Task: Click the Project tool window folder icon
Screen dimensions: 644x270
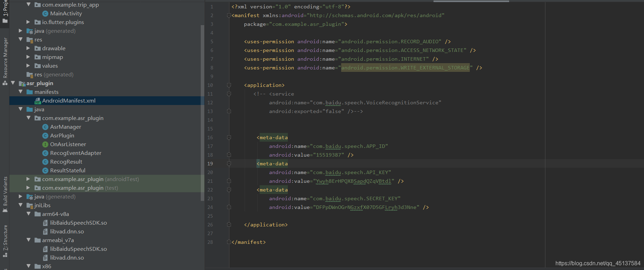Action: tap(5, 21)
